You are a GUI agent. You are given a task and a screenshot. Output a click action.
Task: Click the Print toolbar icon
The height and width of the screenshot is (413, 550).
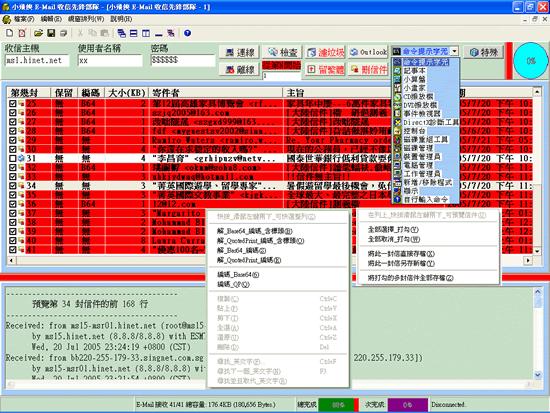[63, 33]
